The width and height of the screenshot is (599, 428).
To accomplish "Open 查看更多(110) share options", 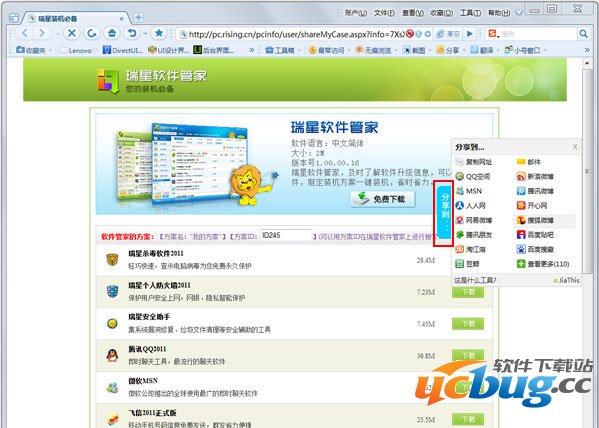I will [x=543, y=264].
